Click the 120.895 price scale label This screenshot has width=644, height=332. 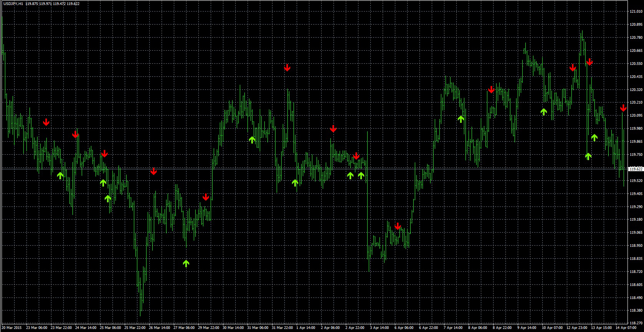point(636,25)
